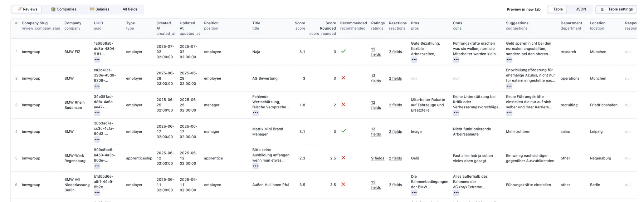
Task: Switch to JSON view
Action: [581, 9]
